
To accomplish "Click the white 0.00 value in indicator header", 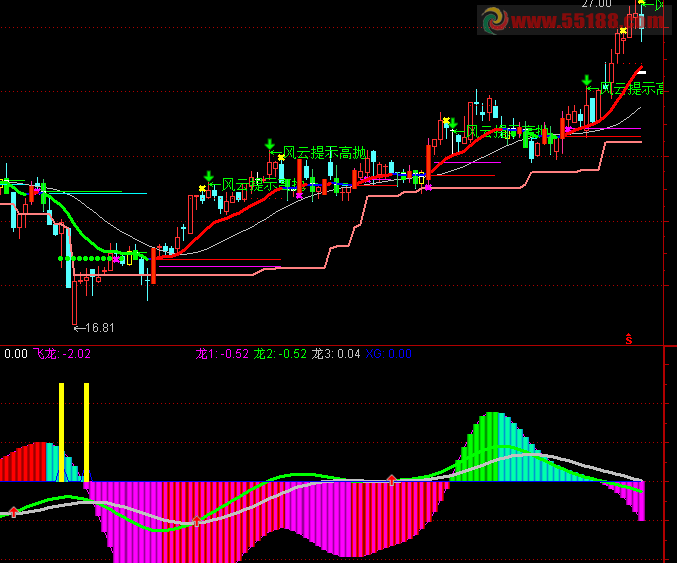I will pos(16,354).
